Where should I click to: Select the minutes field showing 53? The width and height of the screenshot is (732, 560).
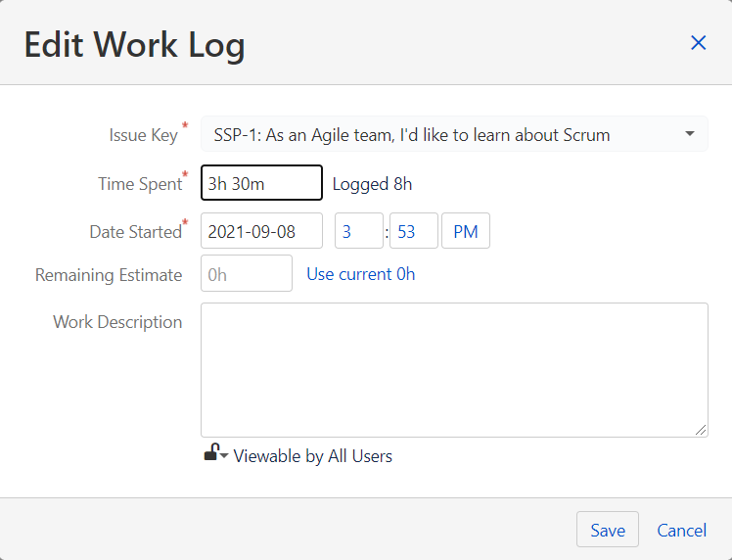(x=413, y=231)
